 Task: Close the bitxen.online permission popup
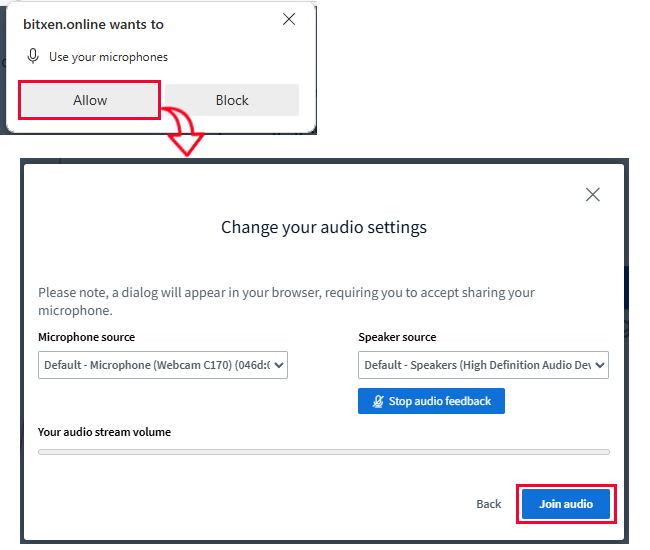tap(289, 19)
